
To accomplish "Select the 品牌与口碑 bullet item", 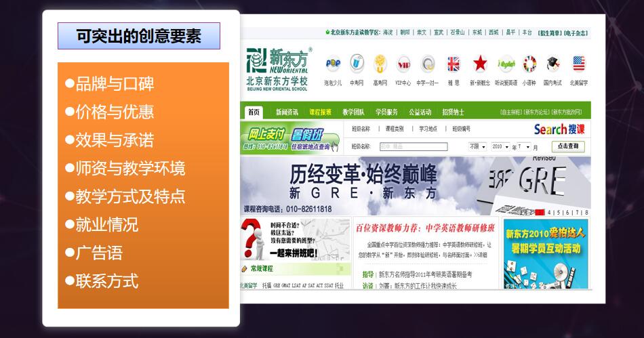I will point(110,84).
